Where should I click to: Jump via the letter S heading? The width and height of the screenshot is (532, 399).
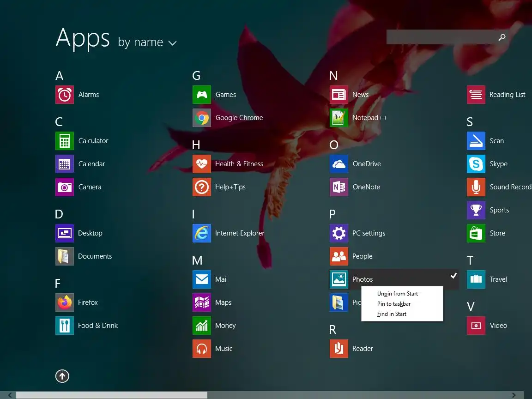click(470, 121)
